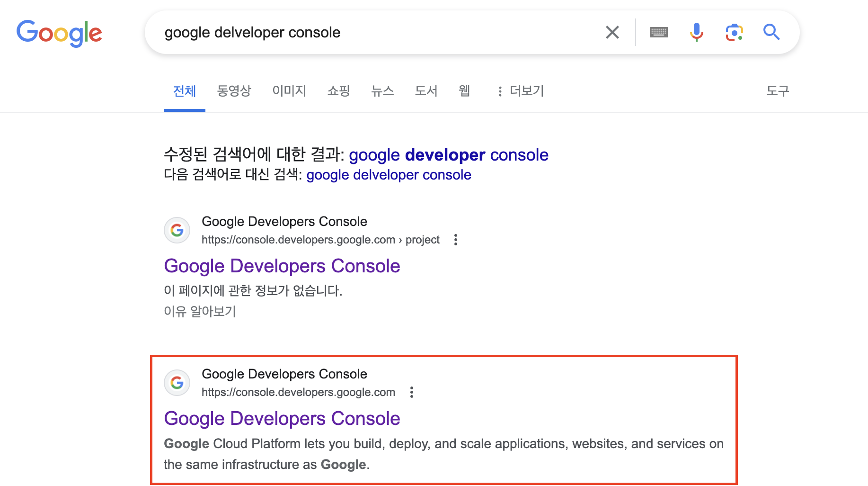
Task: Start voice search with the microphone icon
Action: (696, 32)
